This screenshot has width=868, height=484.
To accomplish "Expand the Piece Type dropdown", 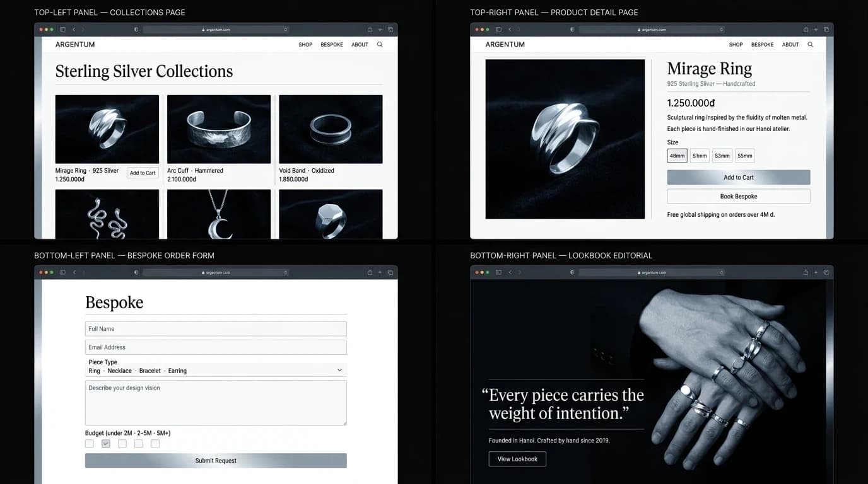I will pos(339,371).
